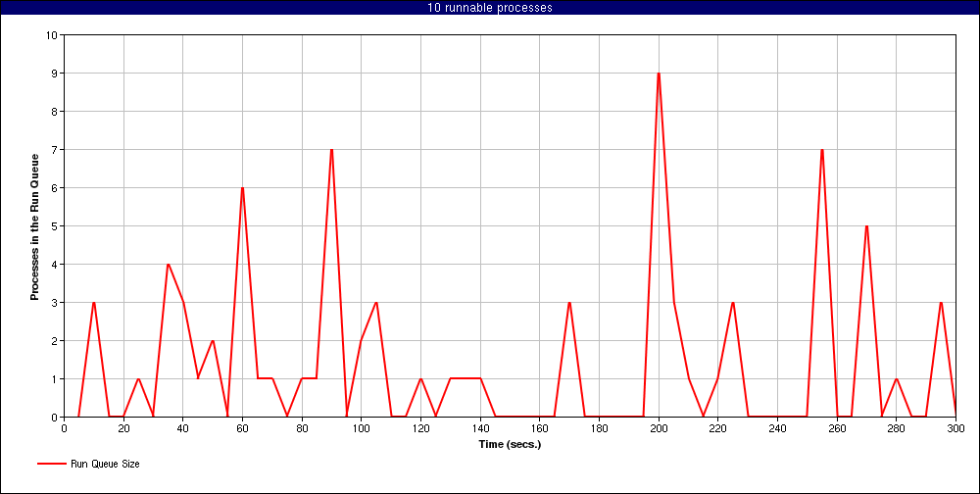Click the 'Time (secs.)' axis title
This screenshot has height=494, width=980.
[510, 445]
